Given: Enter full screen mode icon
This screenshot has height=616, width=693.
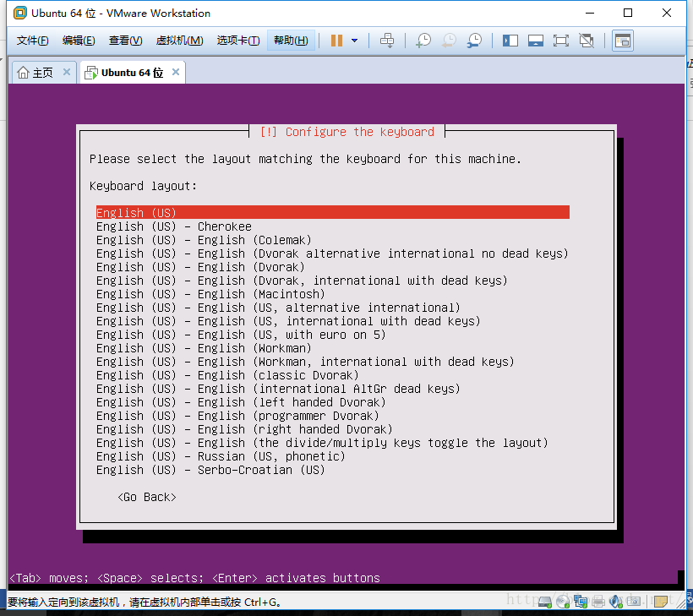Looking at the screenshot, I should click(561, 41).
